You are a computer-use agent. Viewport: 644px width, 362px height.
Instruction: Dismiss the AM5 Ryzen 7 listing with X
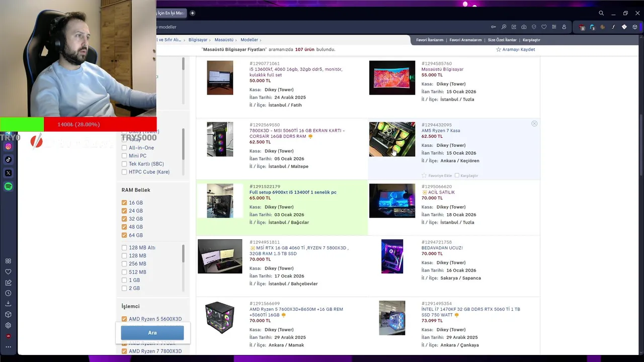coord(534,123)
